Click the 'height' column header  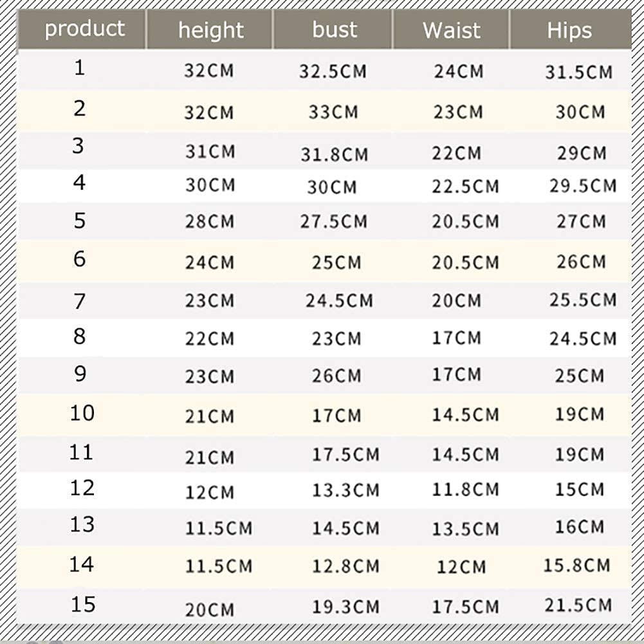pyautogui.click(x=210, y=30)
